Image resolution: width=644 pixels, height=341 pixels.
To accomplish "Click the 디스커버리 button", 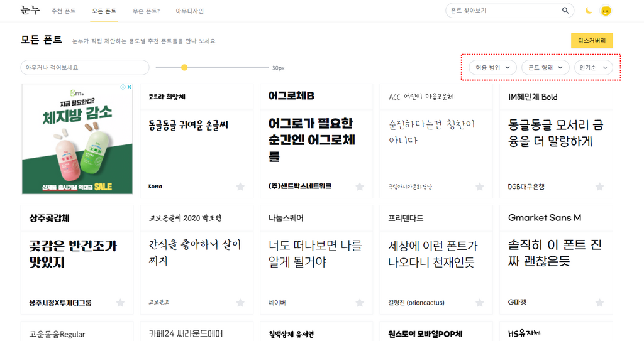I will [x=592, y=41].
